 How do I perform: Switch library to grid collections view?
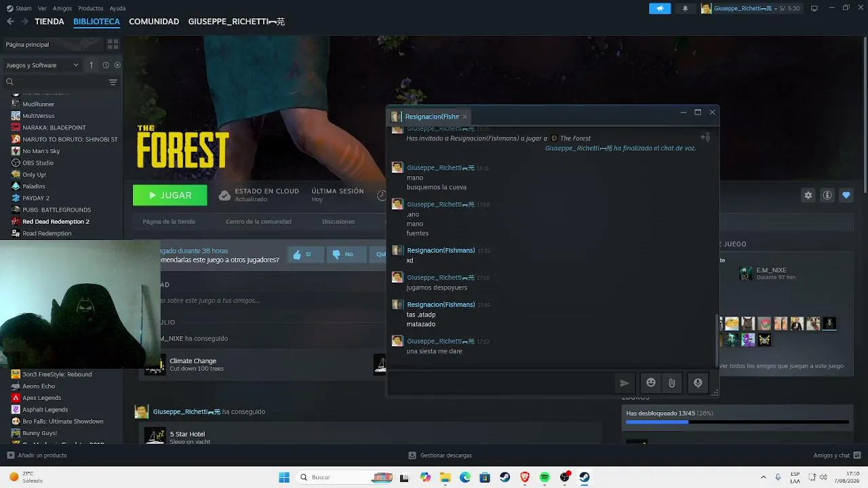pos(113,44)
